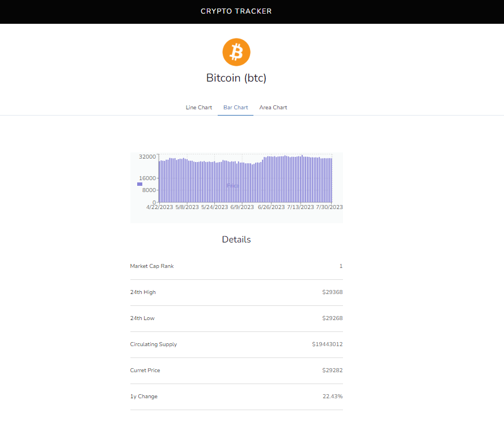The image size is (504, 443).
Task: Click the value $19443012
Action: click(327, 344)
